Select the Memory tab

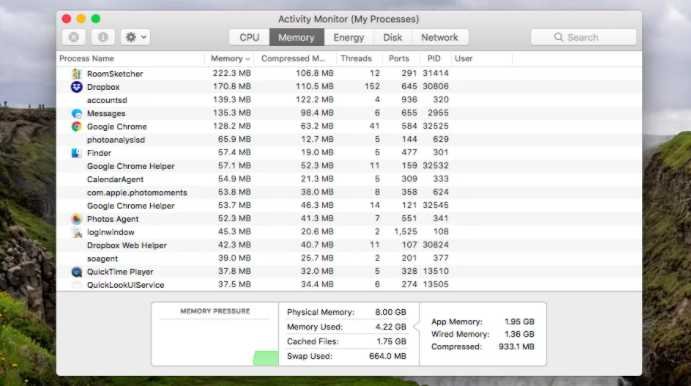coord(296,37)
